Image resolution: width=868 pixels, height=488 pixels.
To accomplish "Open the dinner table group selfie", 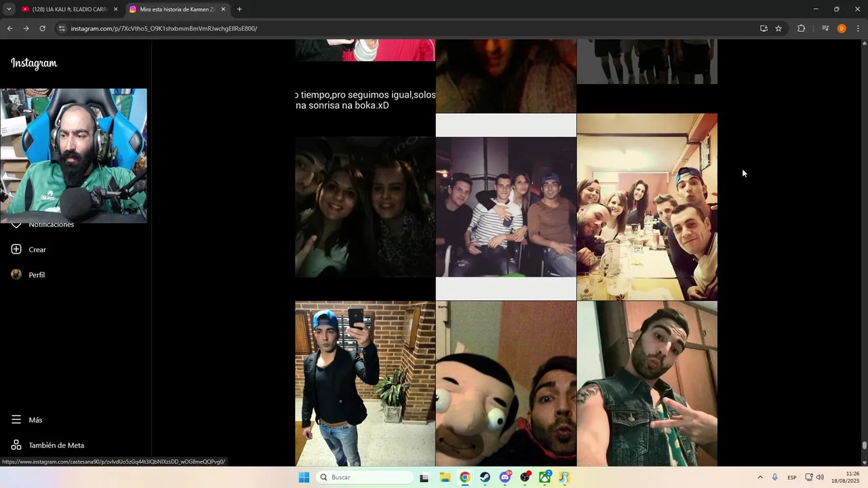I will tap(647, 207).
